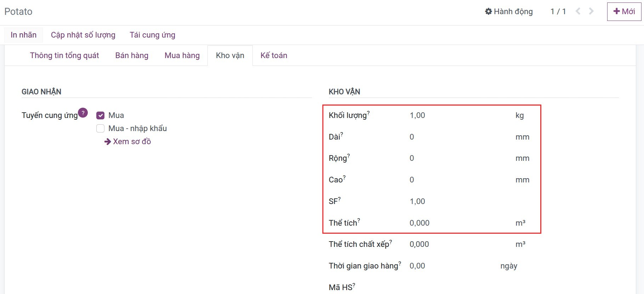Viewport: 644px width, 294px height.
Task: Click the Tuyến cung ứng label
Action: [x=50, y=115]
